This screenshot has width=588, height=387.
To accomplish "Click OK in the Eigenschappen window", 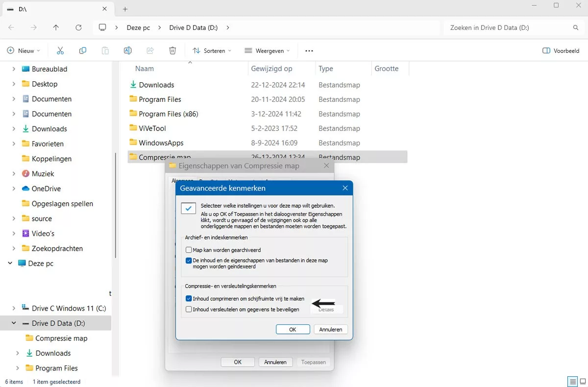I will pos(238,362).
